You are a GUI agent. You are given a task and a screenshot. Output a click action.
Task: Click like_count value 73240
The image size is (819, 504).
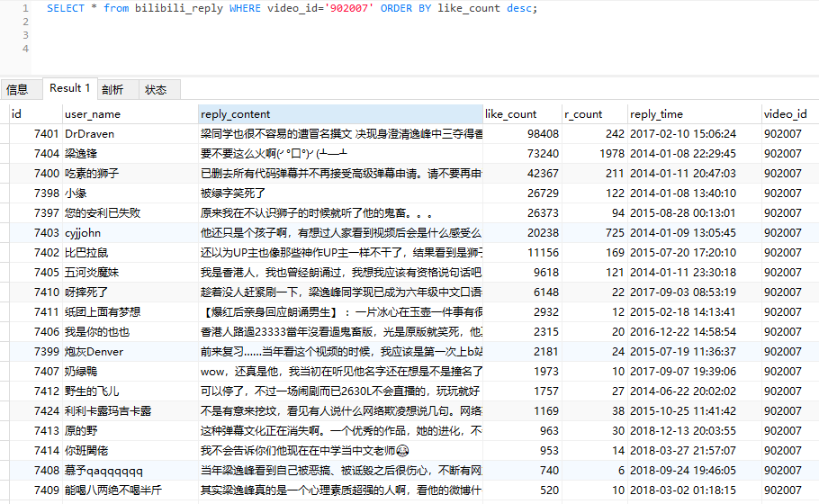(543, 154)
